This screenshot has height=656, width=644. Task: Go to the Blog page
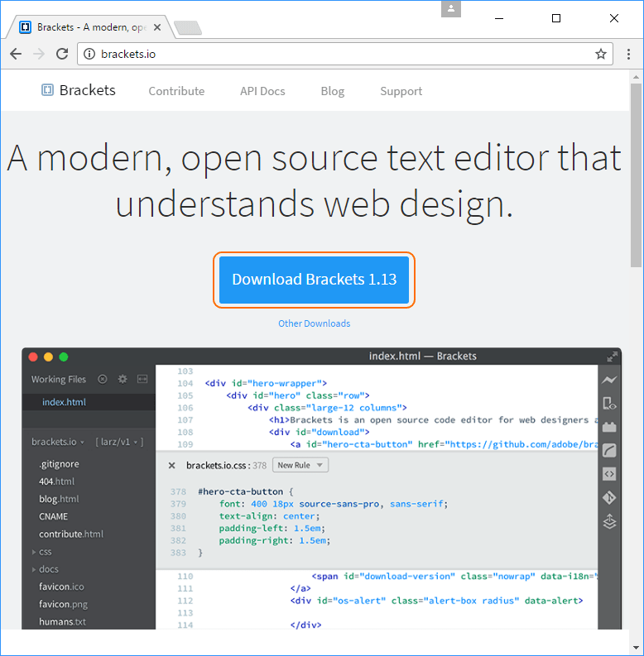tap(333, 91)
